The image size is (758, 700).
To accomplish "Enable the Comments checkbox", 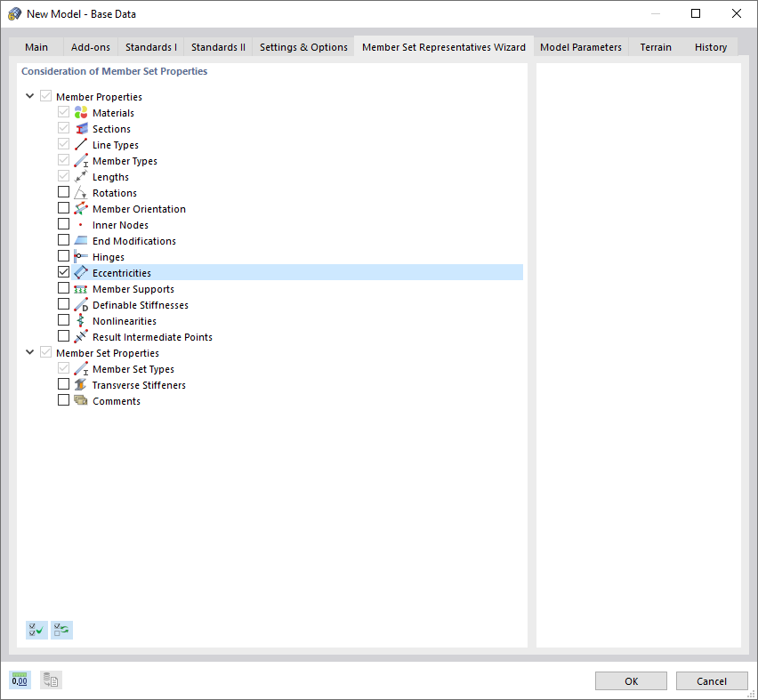I will click(63, 399).
